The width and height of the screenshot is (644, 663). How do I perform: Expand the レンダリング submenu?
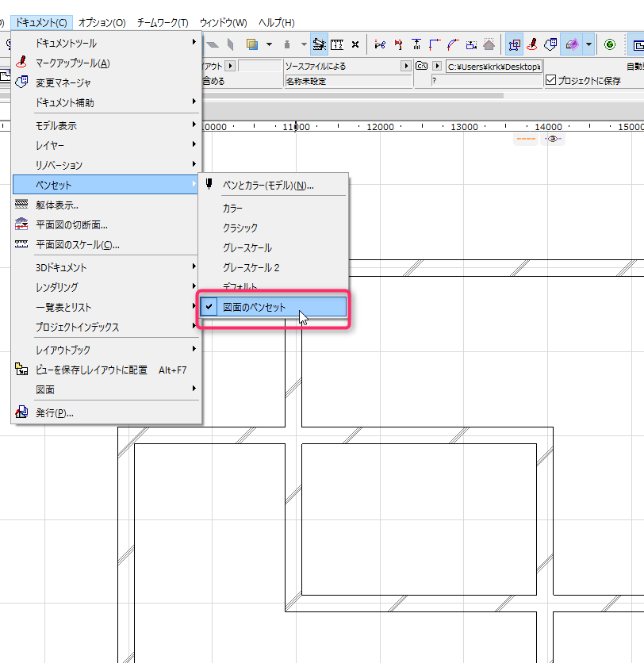click(105, 287)
